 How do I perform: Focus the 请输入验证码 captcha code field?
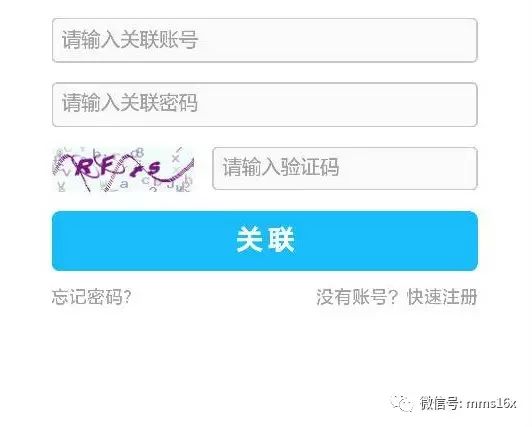[x=345, y=168]
